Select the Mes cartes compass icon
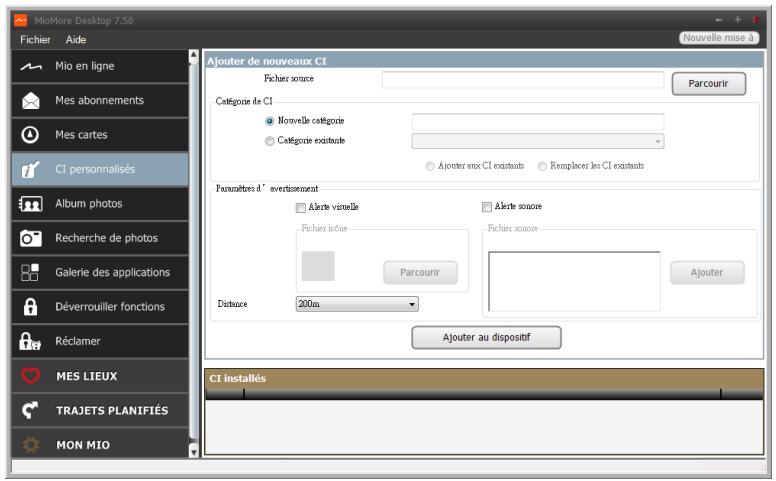Image resolution: width=776 pixels, height=481 pixels. click(x=30, y=135)
